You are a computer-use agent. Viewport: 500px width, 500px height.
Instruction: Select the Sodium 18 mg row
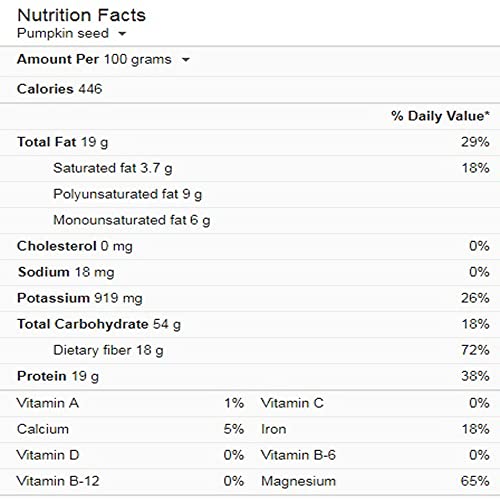250,272
